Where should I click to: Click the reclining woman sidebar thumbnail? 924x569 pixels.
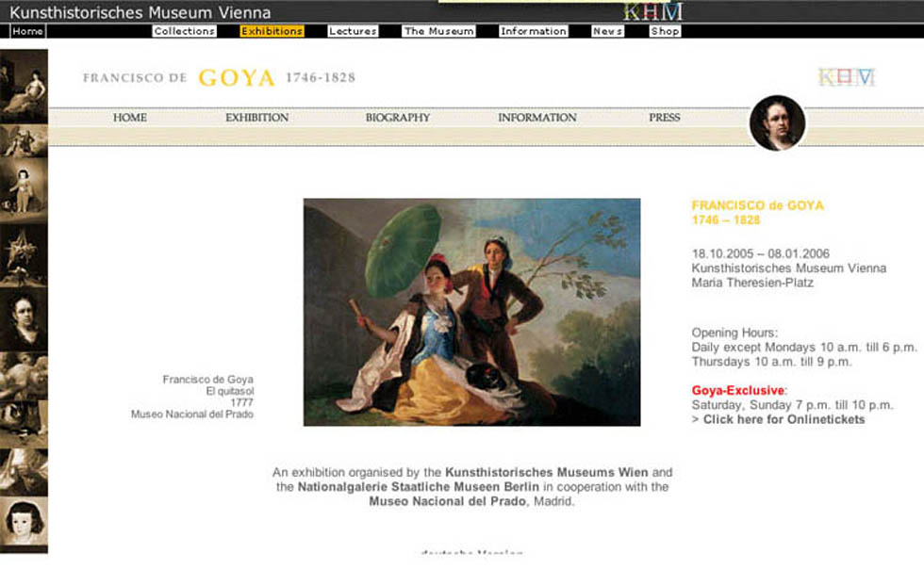pyautogui.click(x=24, y=86)
